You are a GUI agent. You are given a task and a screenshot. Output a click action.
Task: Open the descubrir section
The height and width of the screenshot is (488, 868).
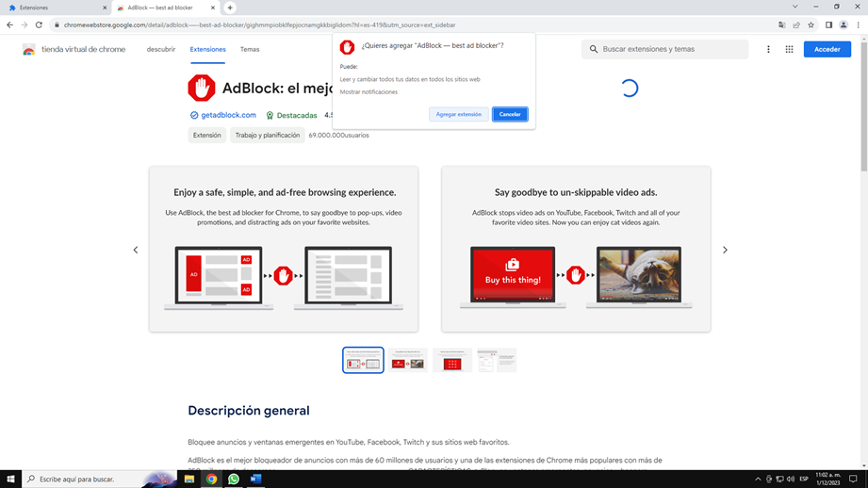pos(161,49)
